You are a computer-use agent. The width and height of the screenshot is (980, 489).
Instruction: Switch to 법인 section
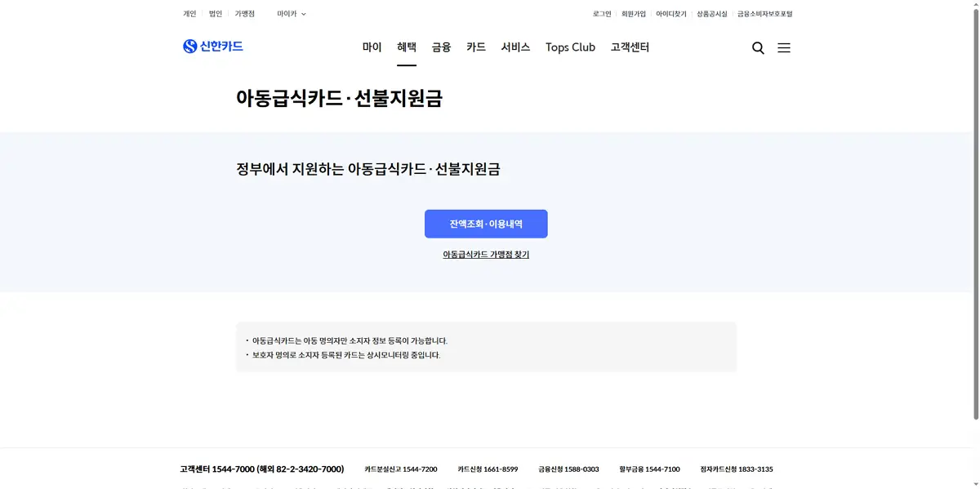click(x=216, y=14)
